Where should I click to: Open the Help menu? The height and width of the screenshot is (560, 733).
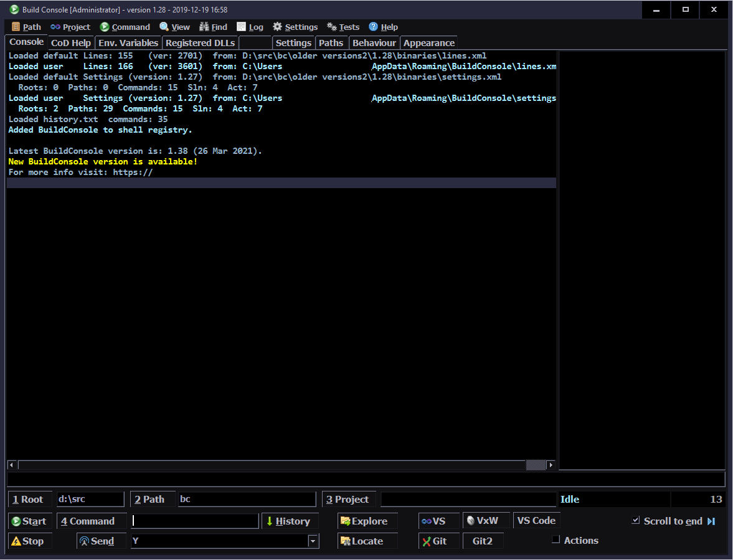pyautogui.click(x=384, y=27)
